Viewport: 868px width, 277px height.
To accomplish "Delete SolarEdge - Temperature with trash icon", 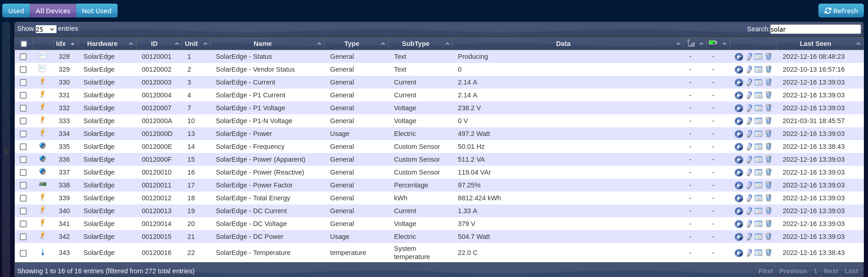I will pos(768,253).
